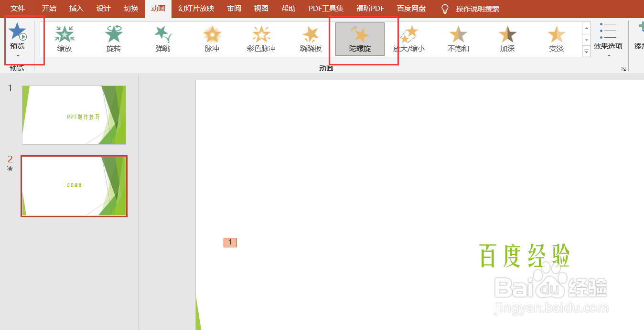644x330 pixels.
Task: Switch to the 视图 view tab
Action: coord(261,9)
